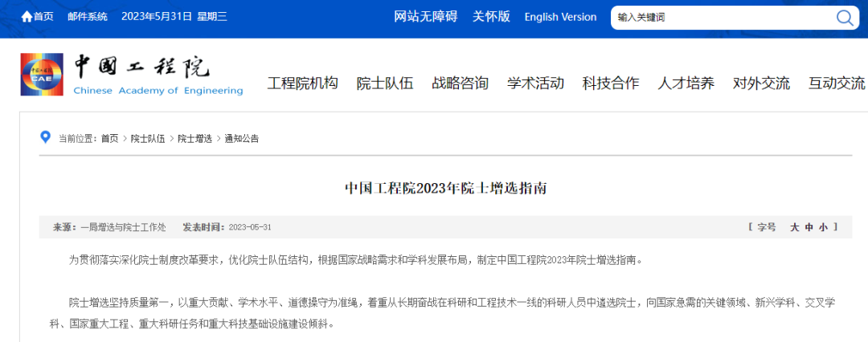Switch to English Version
This screenshot has height=342, width=868.
point(560,17)
